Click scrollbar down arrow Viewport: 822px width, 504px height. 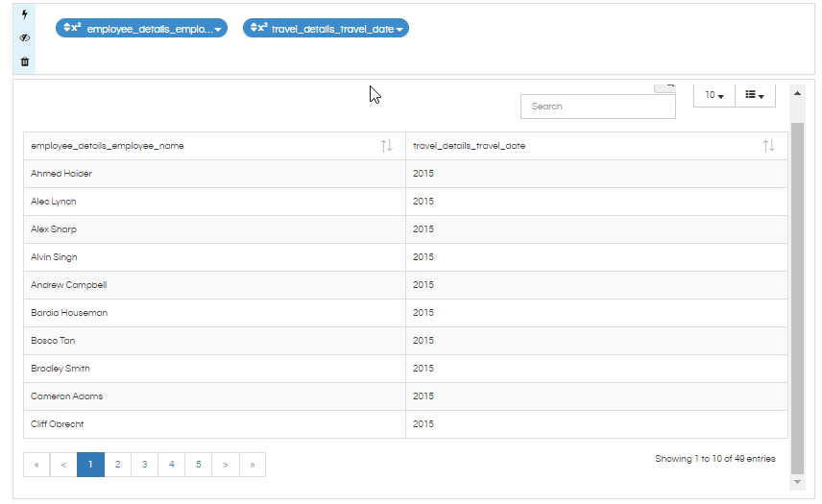click(797, 482)
